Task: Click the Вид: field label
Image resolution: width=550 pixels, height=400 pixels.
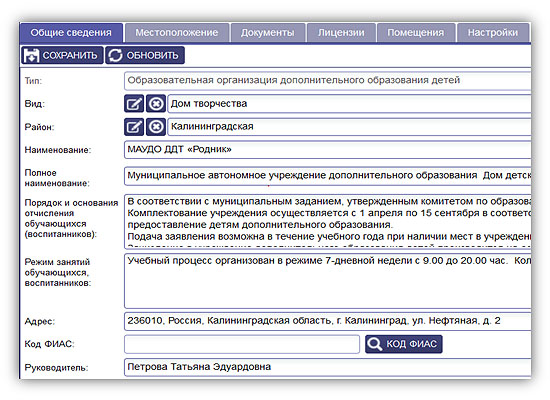Action: pos(34,104)
